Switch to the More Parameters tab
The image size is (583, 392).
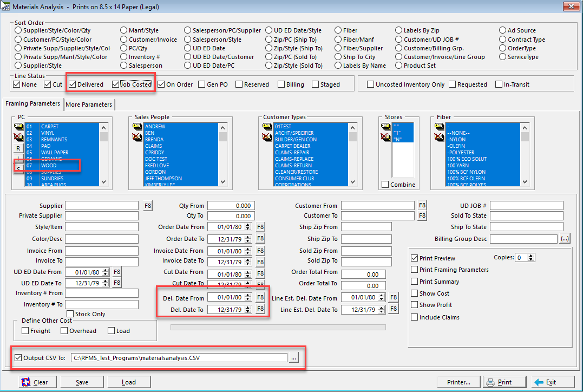point(89,104)
